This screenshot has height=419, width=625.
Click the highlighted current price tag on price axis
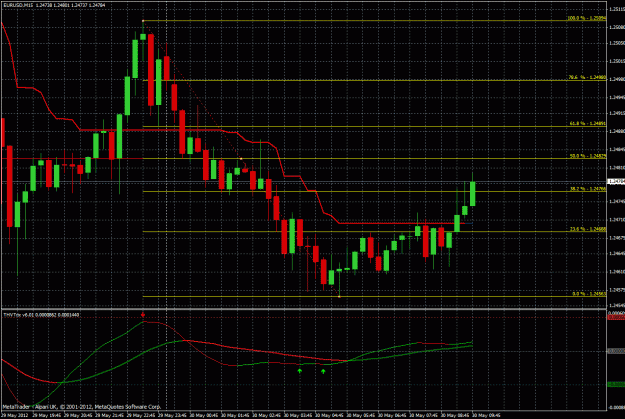pyautogui.click(x=616, y=182)
